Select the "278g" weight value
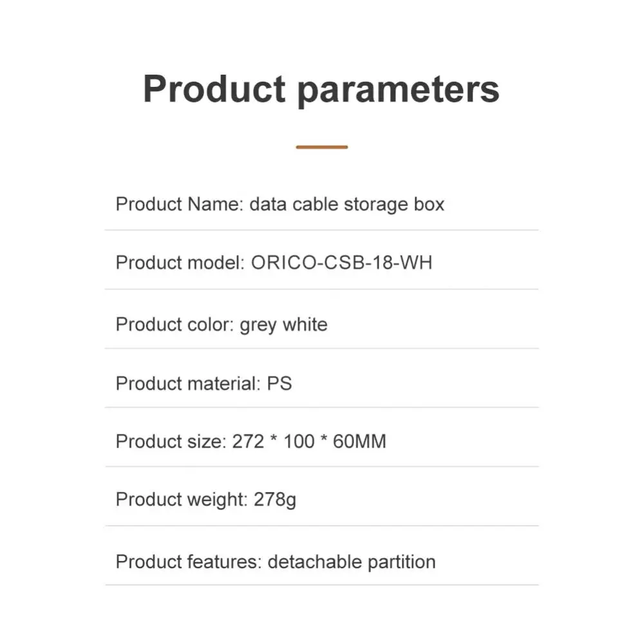Viewport: 644px width, 644px height. tap(274, 499)
